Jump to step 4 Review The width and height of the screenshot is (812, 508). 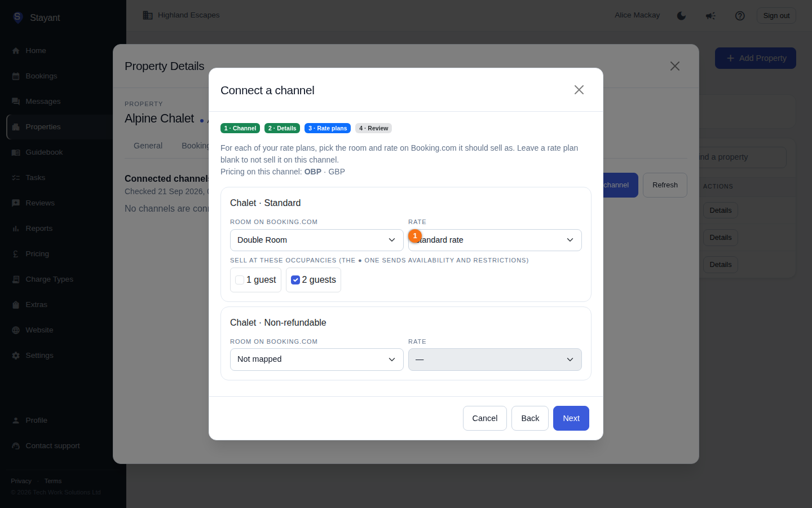pyautogui.click(x=373, y=128)
